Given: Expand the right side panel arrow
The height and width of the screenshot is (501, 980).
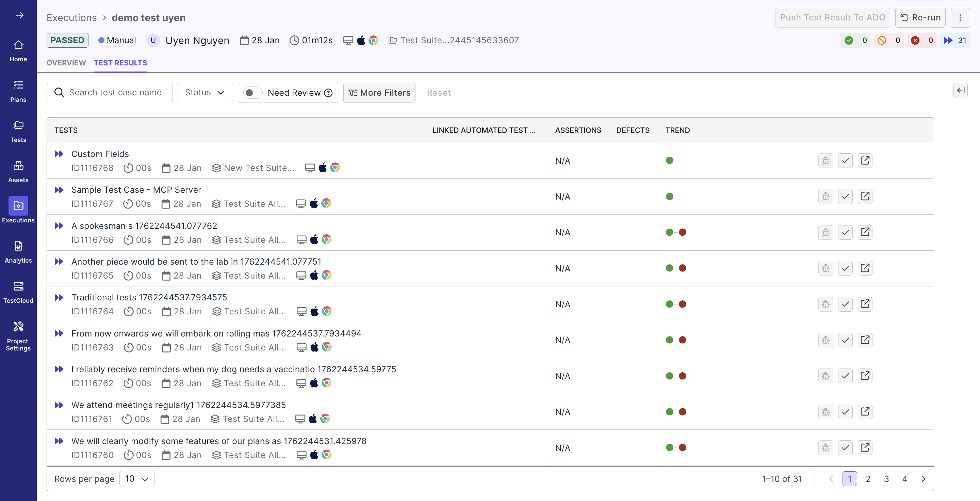Looking at the screenshot, I should pyautogui.click(x=960, y=90).
